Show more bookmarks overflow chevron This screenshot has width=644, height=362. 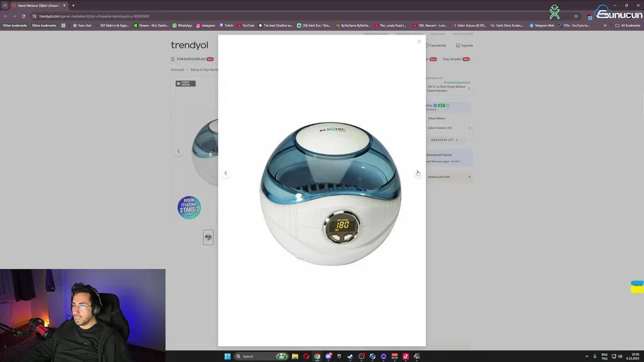pyautogui.click(x=605, y=26)
